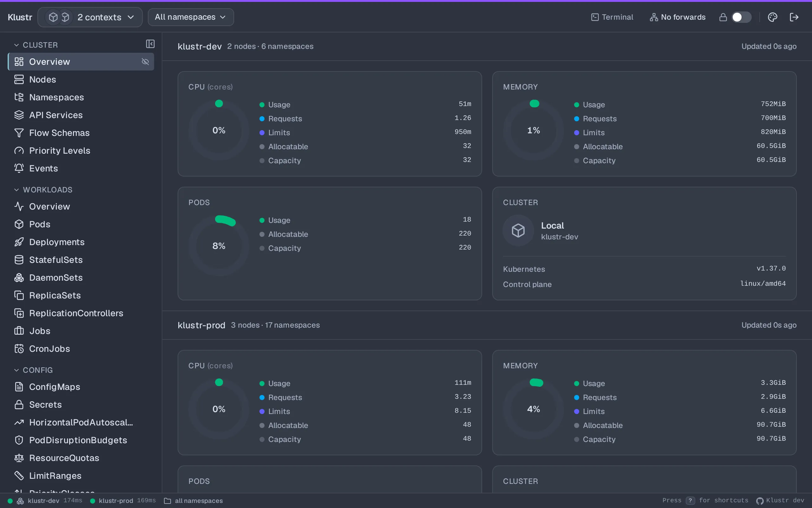Click the Jobs icon in sidebar
The width and height of the screenshot is (812, 508).
pos(19,331)
